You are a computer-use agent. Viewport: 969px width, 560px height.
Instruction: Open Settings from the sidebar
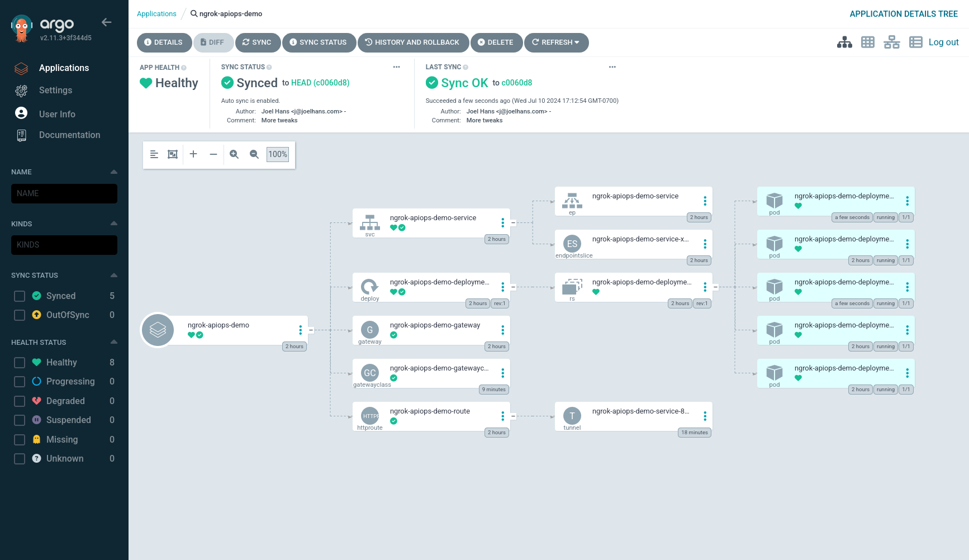55,90
